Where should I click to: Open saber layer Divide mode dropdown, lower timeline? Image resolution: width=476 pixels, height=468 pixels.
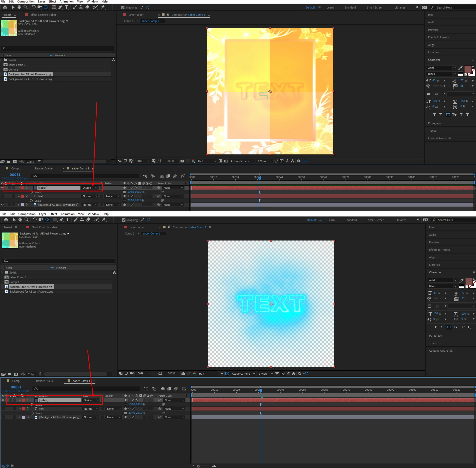pos(91,400)
